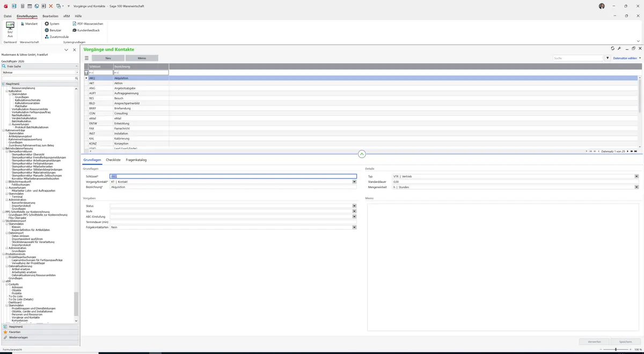644x354 pixels.
Task: Adjust the zoom slider in the status bar
Action: point(616,350)
